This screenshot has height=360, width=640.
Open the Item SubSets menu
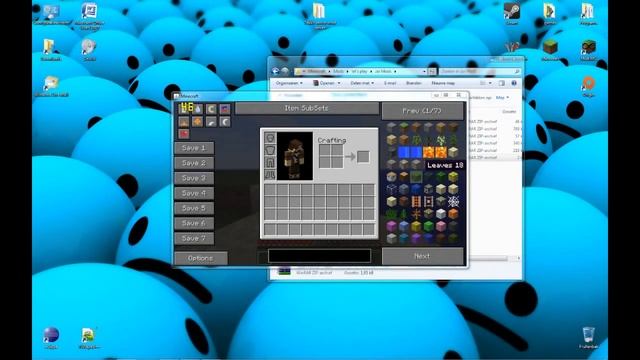click(307, 108)
